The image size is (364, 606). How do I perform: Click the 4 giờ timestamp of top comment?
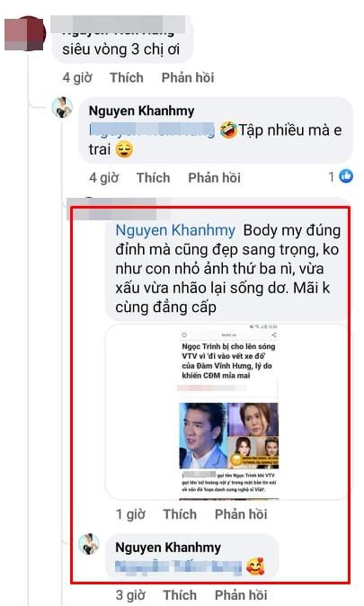tap(77, 77)
